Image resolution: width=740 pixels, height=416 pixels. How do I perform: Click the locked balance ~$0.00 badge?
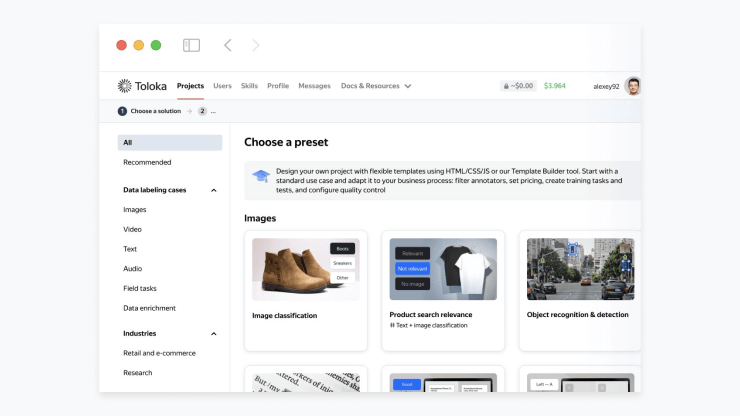point(518,86)
